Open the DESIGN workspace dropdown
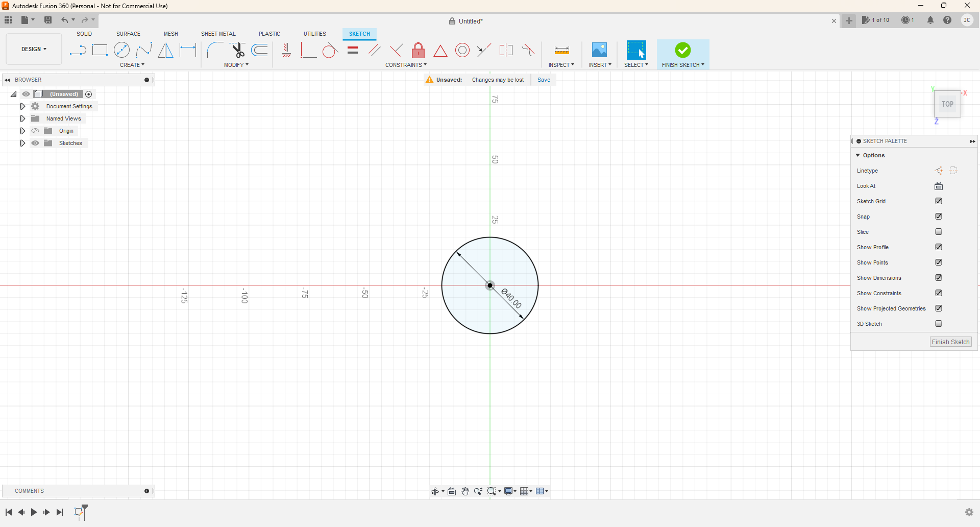 [34, 49]
